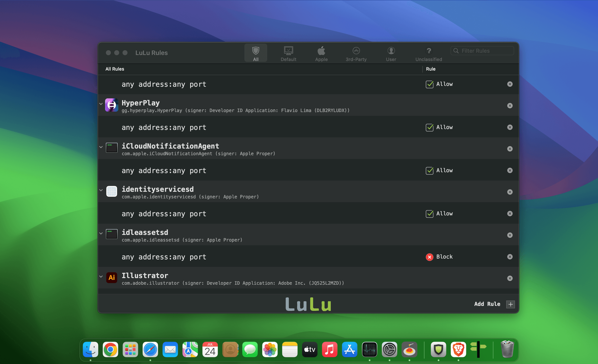Open Music from the dock
598x364 pixels.
330,349
